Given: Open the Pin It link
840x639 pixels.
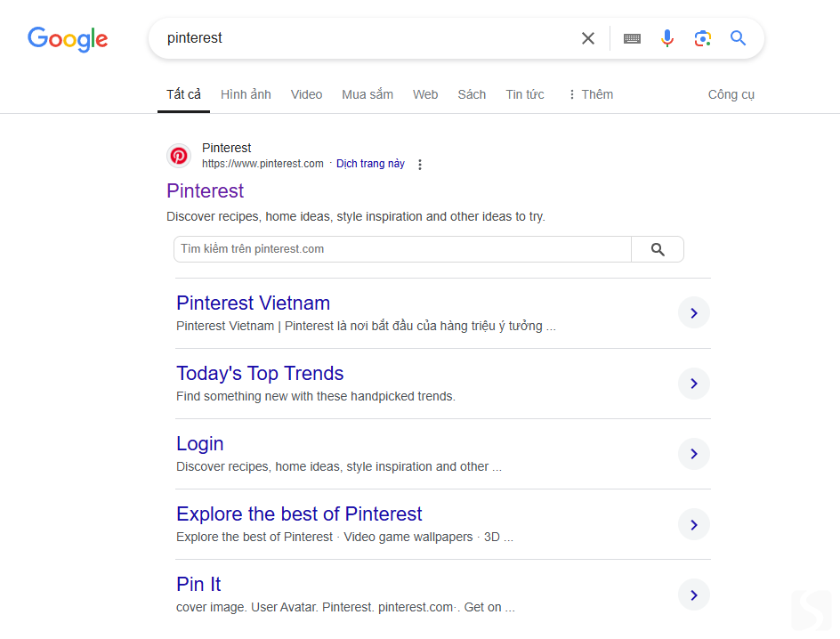Looking at the screenshot, I should (198, 585).
